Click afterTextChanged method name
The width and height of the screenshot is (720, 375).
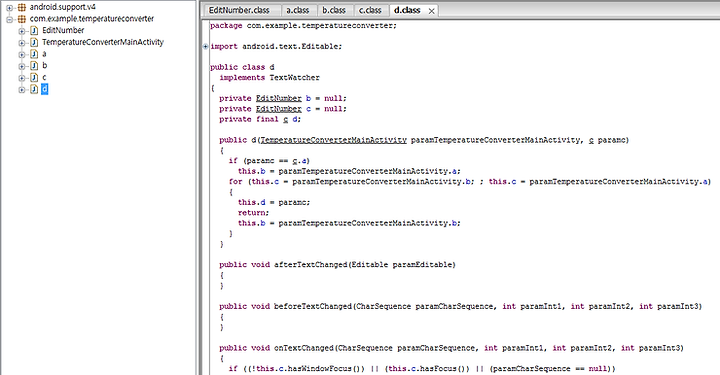pos(310,265)
